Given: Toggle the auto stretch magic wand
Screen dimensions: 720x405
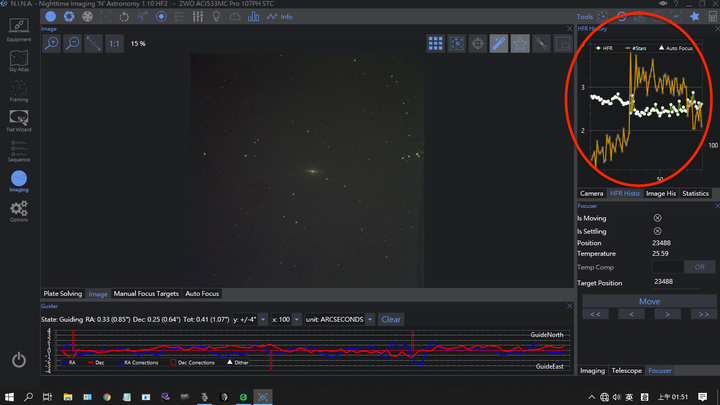Looking at the screenshot, I should point(499,44).
